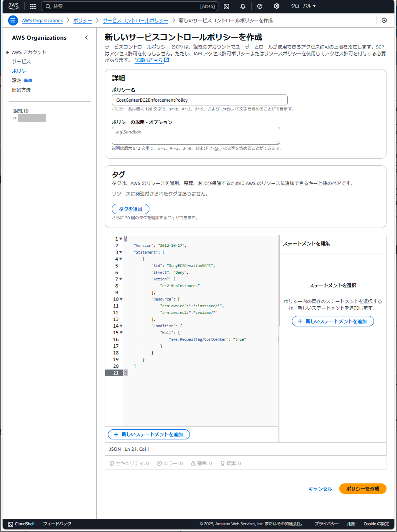Launch CloudShell from top bar icon

226,6
